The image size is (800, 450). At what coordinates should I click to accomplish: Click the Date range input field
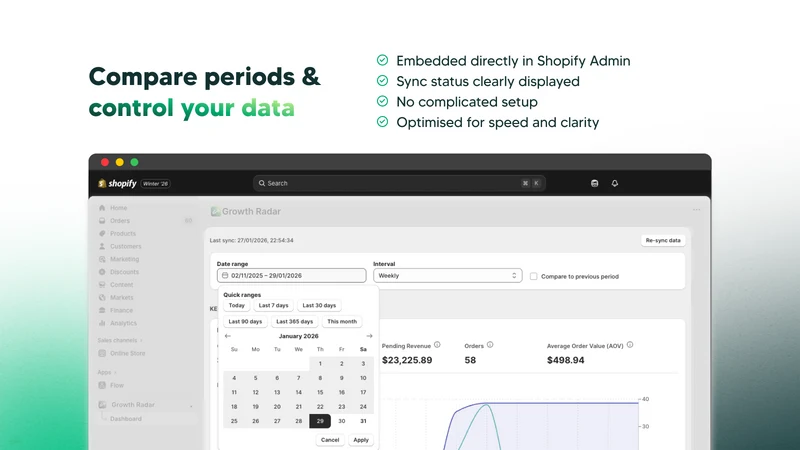(x=291, y=276)
